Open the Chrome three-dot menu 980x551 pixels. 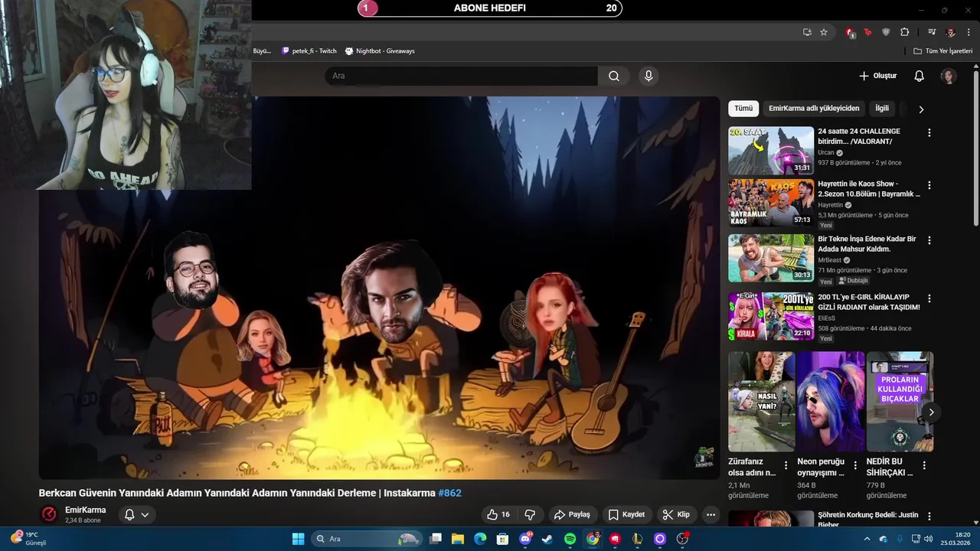(968, 32)
